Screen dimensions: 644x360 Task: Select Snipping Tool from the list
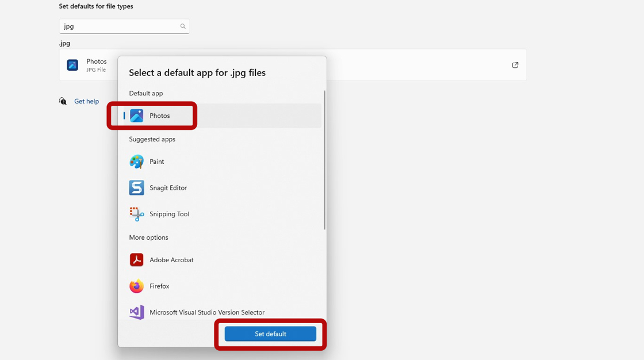point(222,214)
